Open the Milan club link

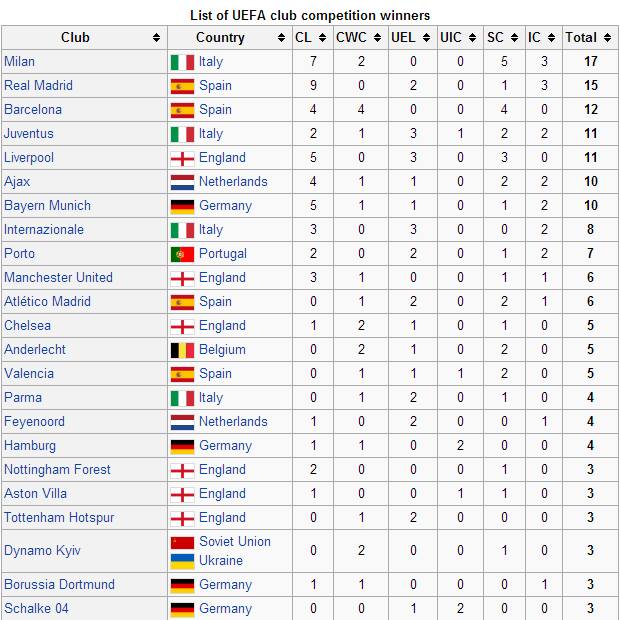coord(19,62)
